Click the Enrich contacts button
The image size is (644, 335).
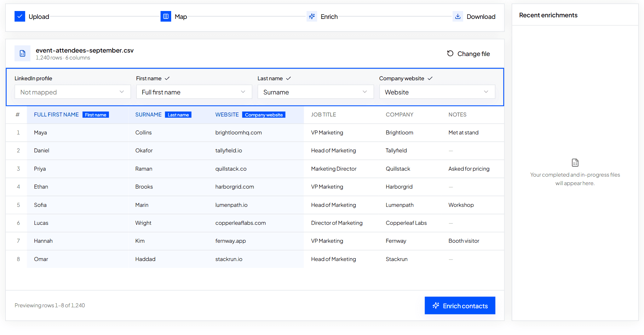(460, 305)
